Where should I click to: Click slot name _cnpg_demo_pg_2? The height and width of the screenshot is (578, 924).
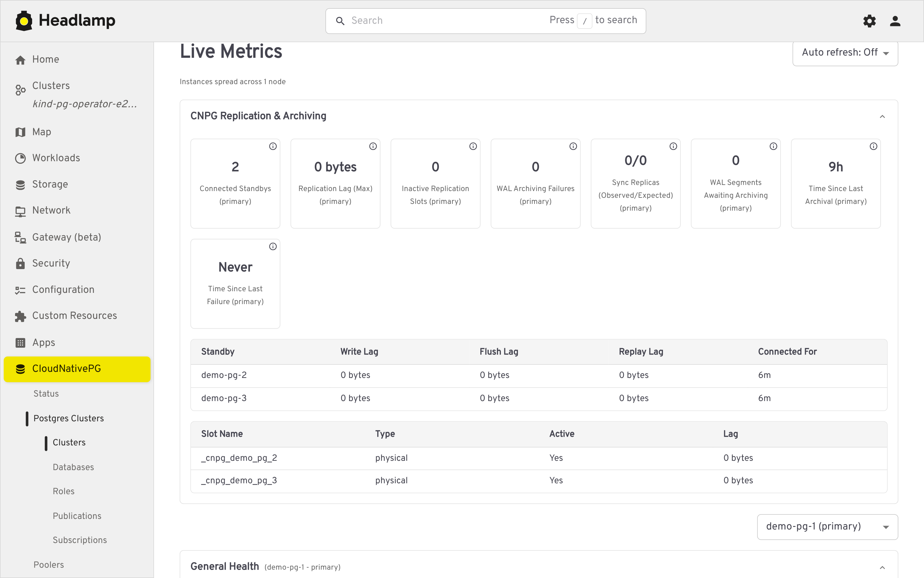239,458
